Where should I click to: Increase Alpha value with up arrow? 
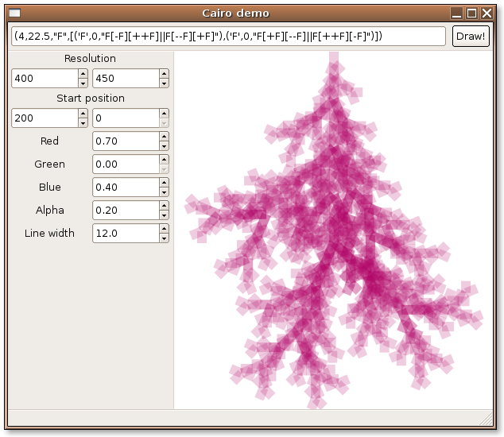click(164, 205)
